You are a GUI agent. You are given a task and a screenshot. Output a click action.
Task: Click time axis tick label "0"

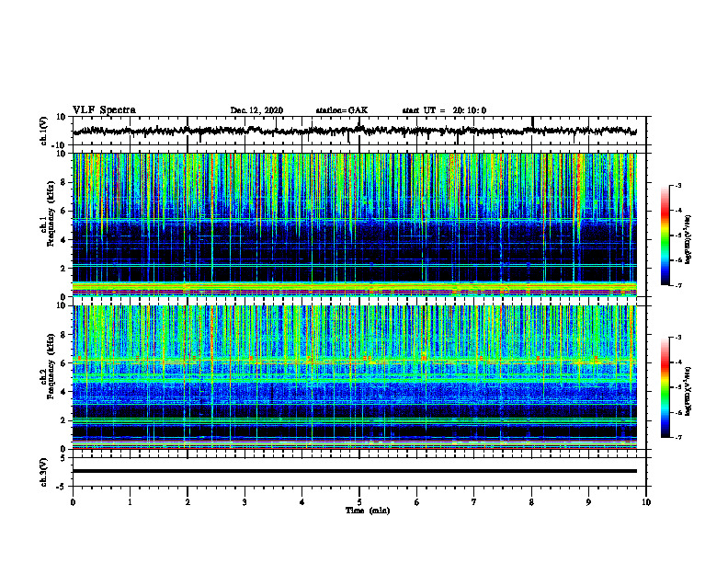pyautogui.click(x=73, y=502)
